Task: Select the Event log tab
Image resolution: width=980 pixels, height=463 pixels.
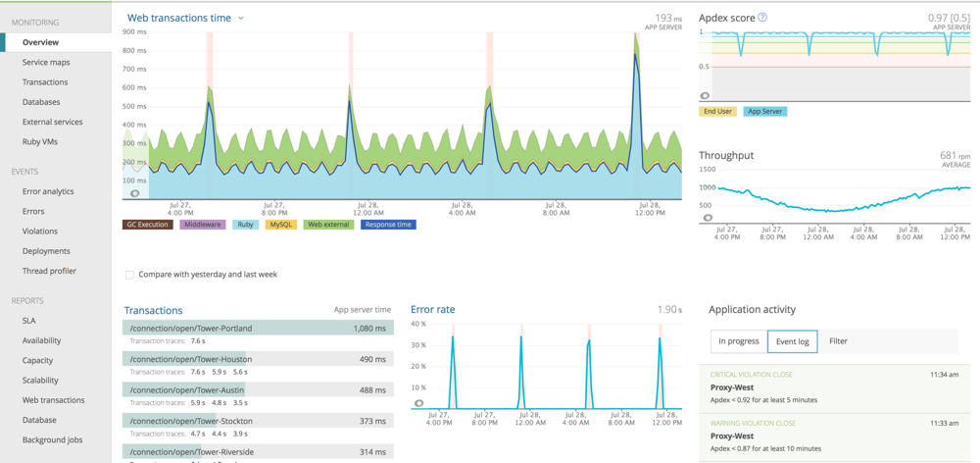Action: click(792, 341)
